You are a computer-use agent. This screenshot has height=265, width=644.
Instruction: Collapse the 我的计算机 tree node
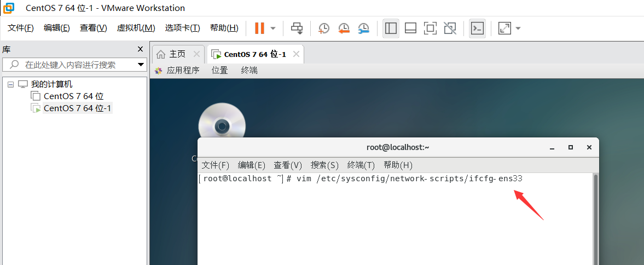pyautogui.click(x=10, y=84)
